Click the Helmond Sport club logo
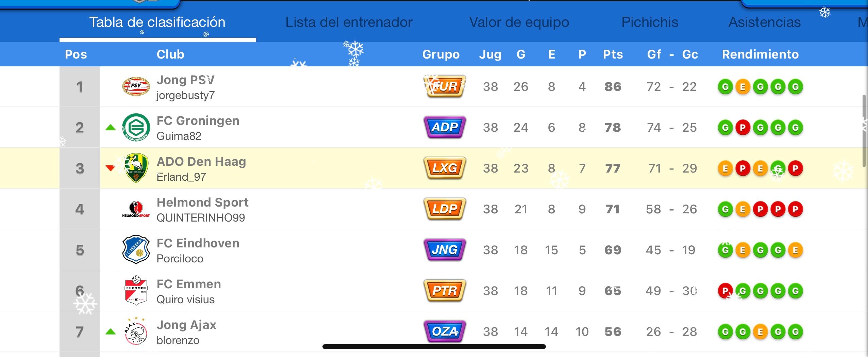This screenshot has height=357, width=868. coord(136,209)
